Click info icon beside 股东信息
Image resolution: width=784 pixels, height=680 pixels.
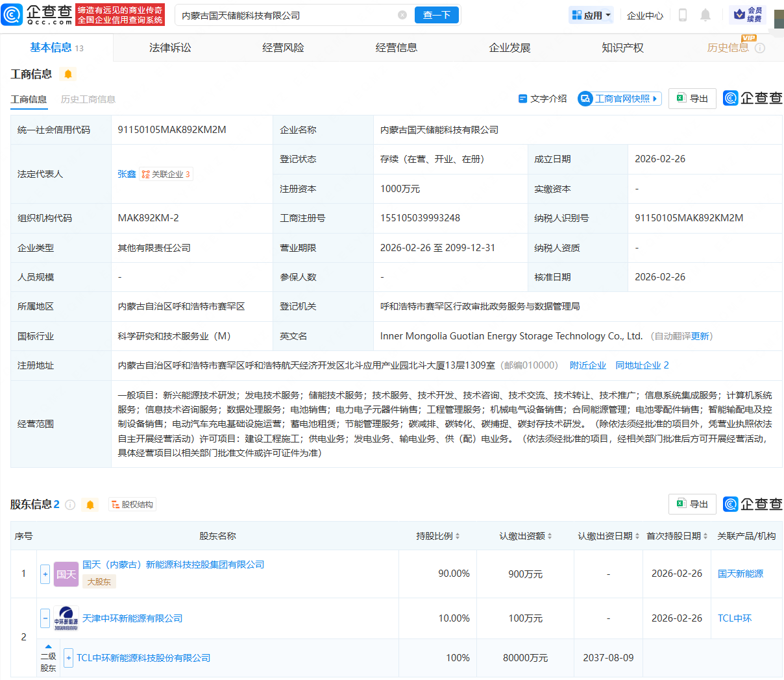point(70,505)
